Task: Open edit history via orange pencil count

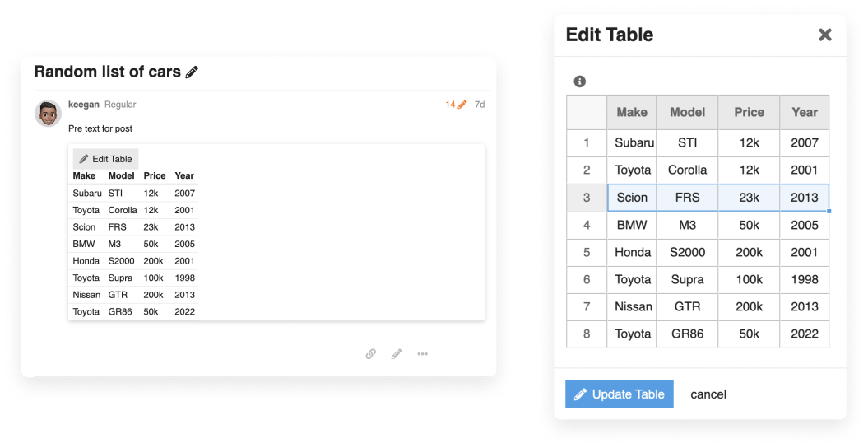Action: [456, 104]
